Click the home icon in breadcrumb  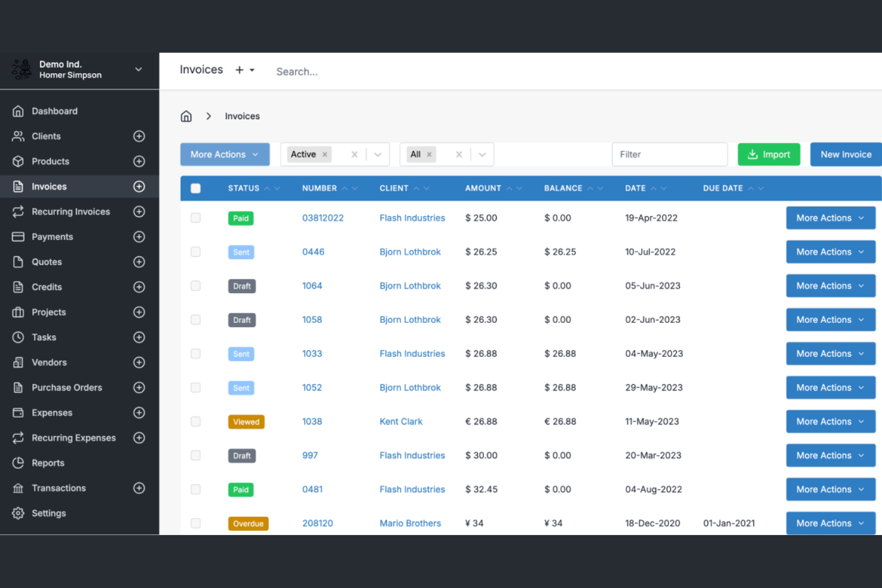[x=186, y=116]
